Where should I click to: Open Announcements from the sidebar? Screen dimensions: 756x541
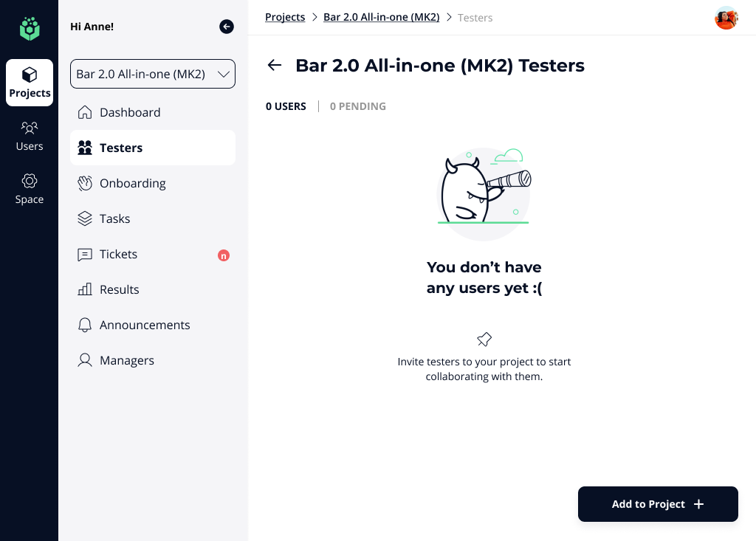click(145, 325)
